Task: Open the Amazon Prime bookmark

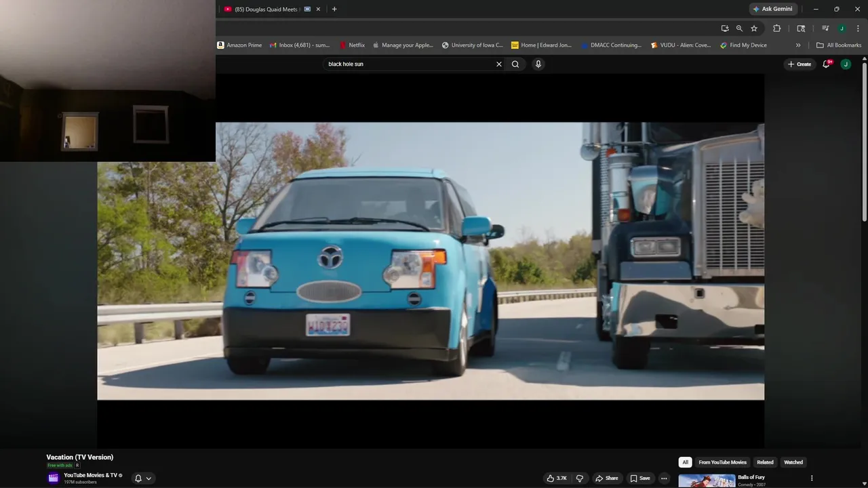Action: 239,45
